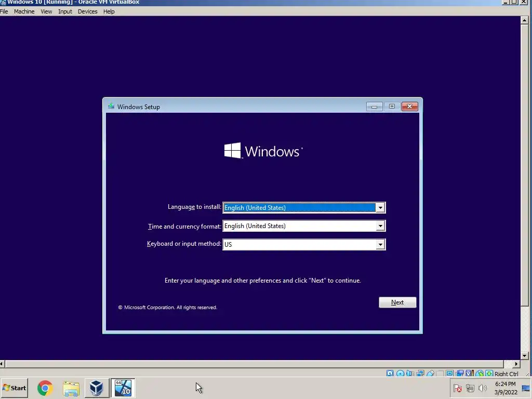Switch to the VirtualBox Manager taskbar icon

[96, 388]
